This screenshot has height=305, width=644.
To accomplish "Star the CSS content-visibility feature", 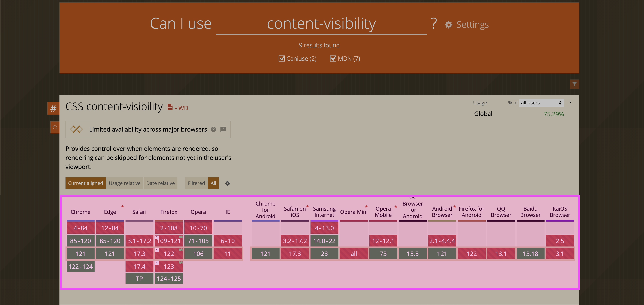I will (55, 127).
